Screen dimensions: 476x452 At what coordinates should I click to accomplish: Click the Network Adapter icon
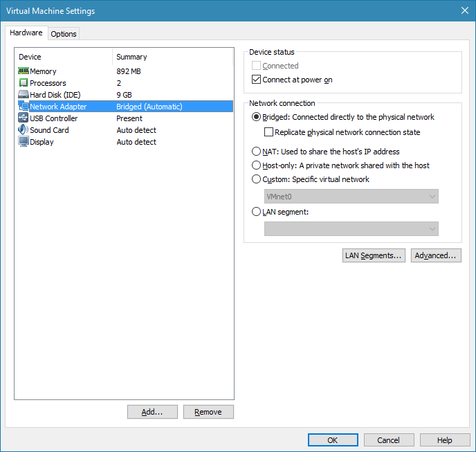tap(23, 107)
